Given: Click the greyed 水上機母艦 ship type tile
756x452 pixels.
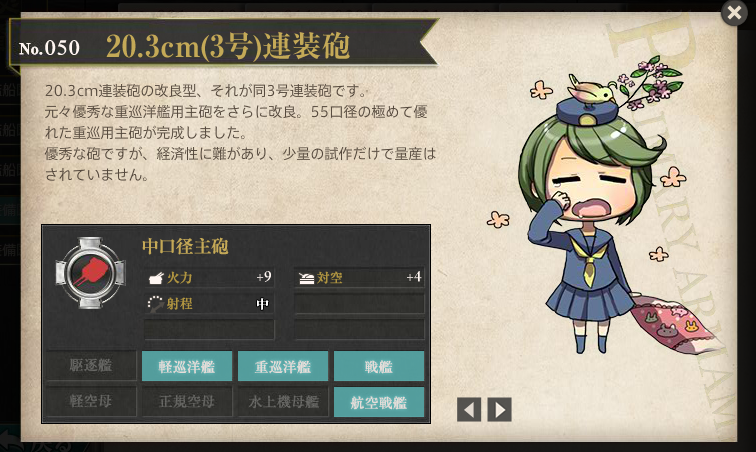Looking at the screenshot, I should (x=283, y=401).
